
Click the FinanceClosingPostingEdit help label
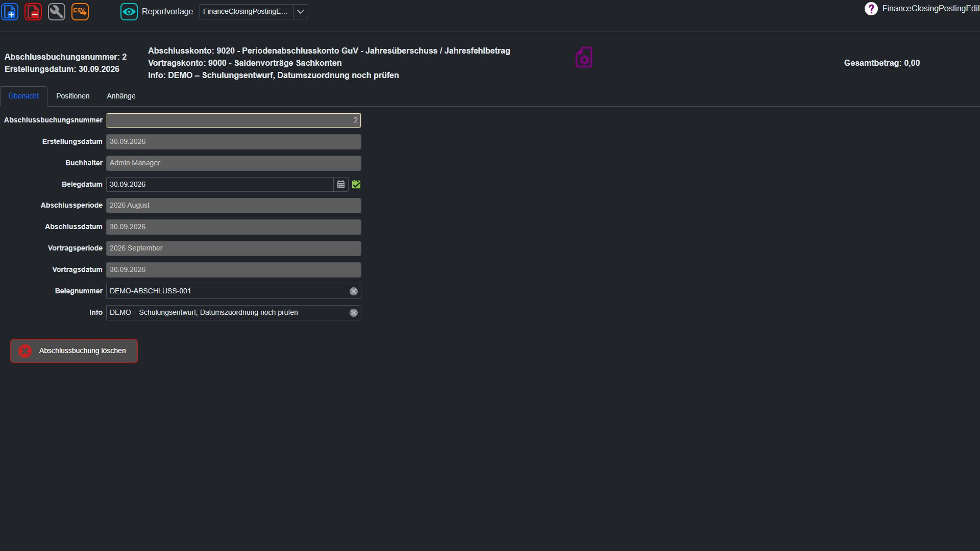(931, 9)
